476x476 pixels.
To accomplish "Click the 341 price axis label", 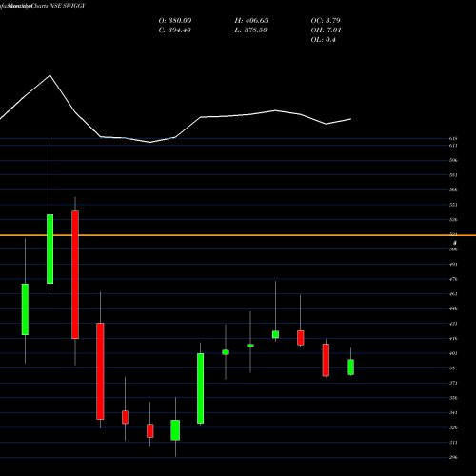I will coord(453,413).
